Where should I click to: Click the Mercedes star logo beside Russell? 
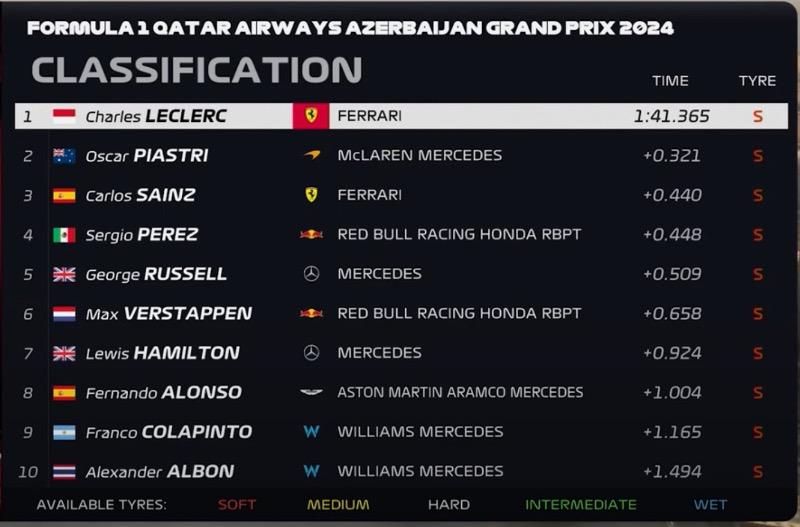(311, 274)
